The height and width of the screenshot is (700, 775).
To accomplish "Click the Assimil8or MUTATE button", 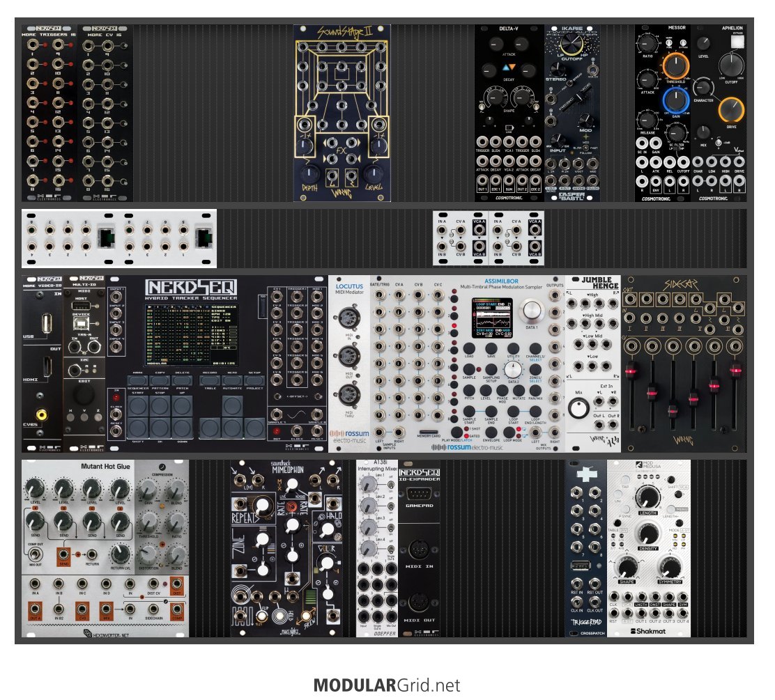I will pos(519,390).
